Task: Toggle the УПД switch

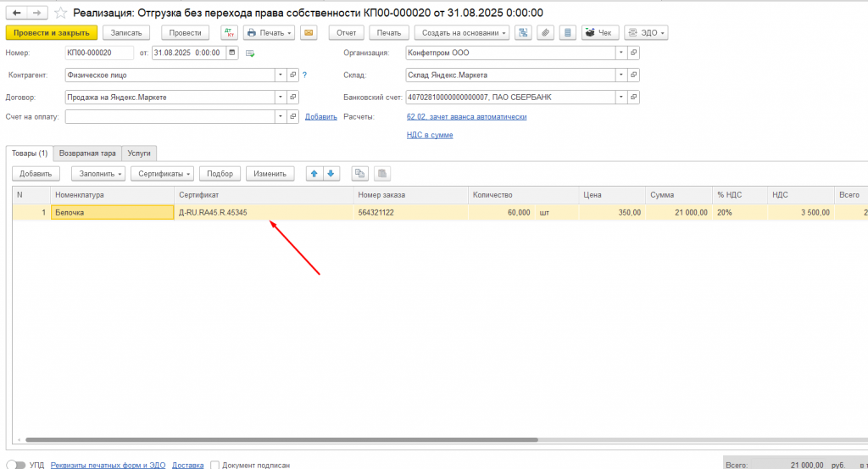Action: [16, 465]
